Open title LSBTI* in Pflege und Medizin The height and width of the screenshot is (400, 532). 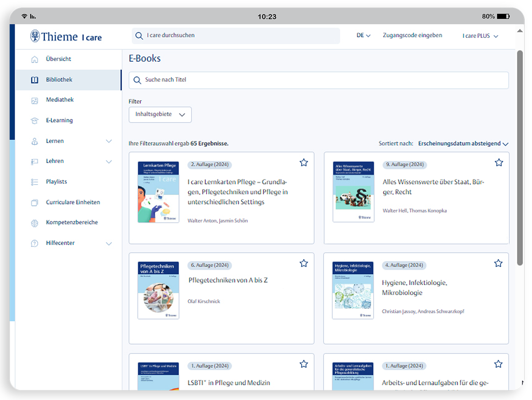(229, 383)
